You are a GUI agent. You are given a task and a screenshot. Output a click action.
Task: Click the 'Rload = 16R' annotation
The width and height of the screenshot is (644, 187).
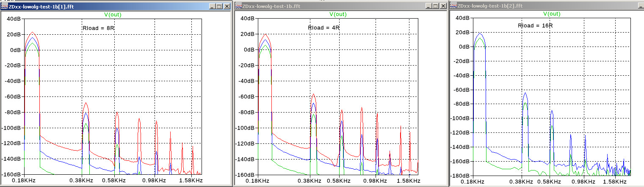point(535,25)
